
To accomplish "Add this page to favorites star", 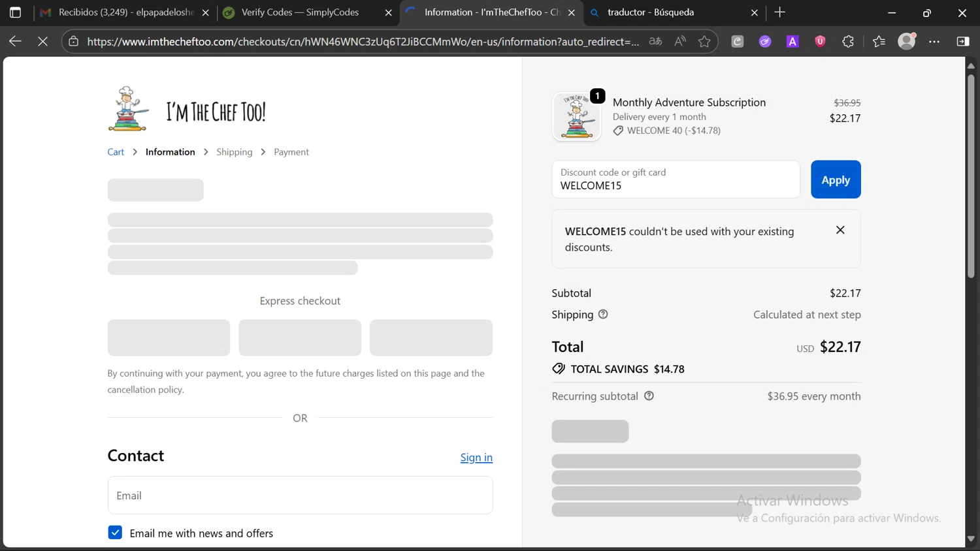I will click(704, 41).
